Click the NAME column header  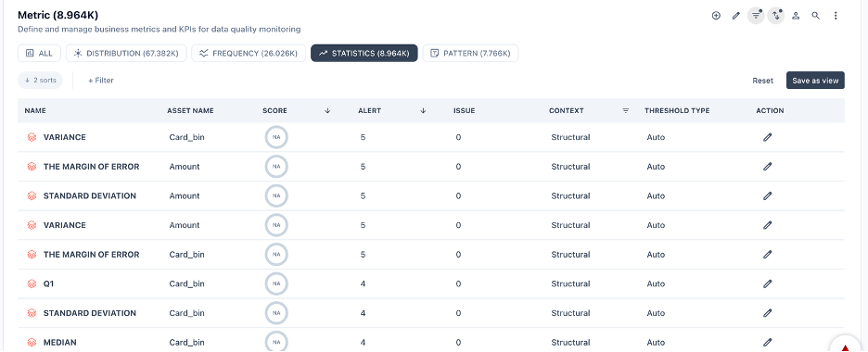[x=35, y=110]
